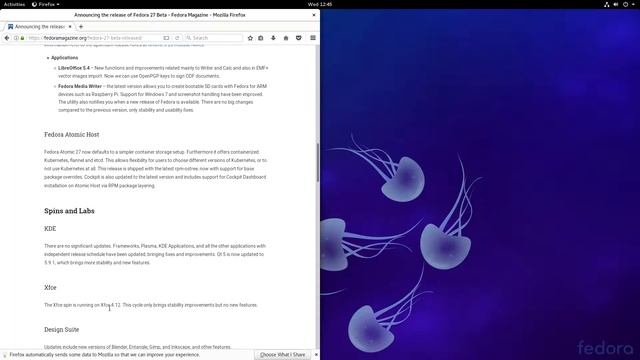Open site information icon in address bar
640x360 pixels.
coord(16,38)
